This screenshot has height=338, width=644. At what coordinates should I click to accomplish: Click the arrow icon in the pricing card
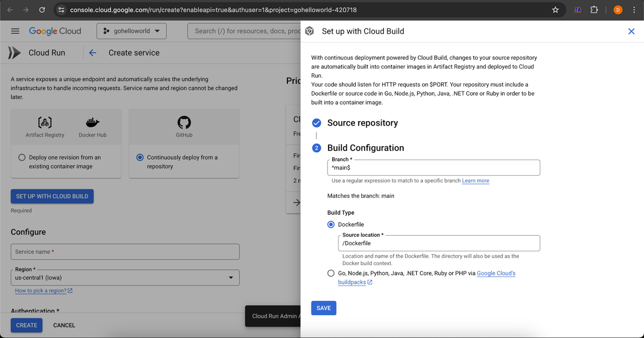297,202
